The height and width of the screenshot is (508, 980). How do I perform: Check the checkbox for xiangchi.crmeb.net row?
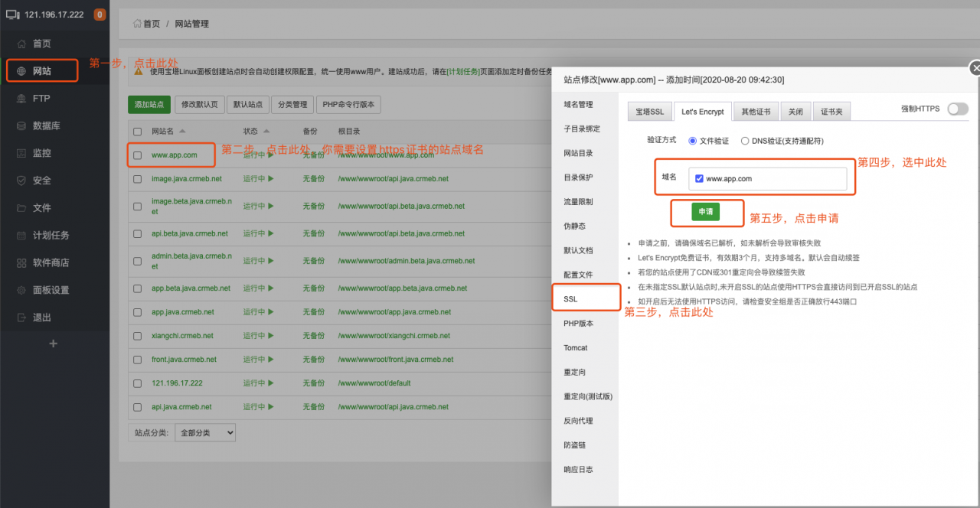point(138,336)
